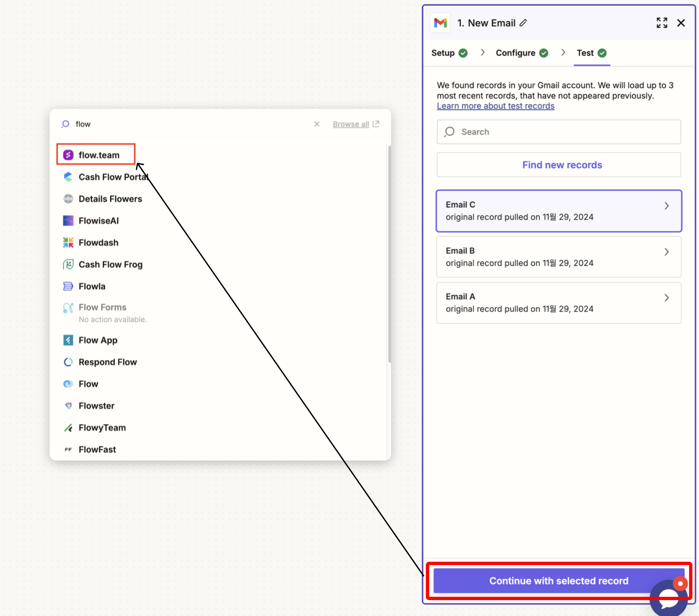Open the Browse all link
The height and width of the screenshot is (616, 699).
click(350, 124)
